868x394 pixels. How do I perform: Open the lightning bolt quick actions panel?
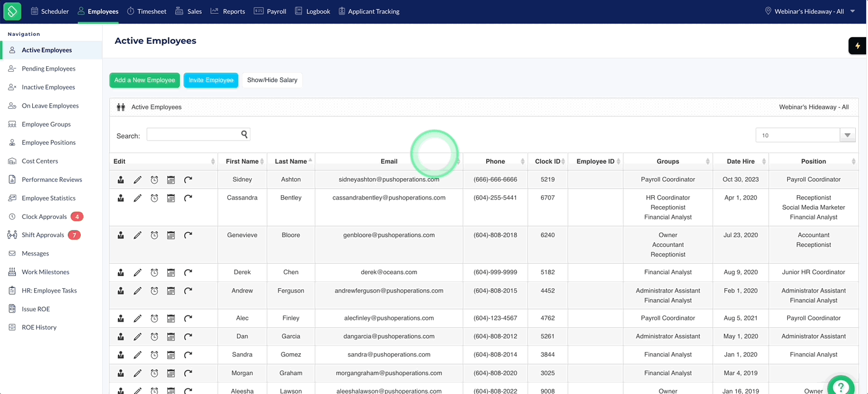point(858,46)
